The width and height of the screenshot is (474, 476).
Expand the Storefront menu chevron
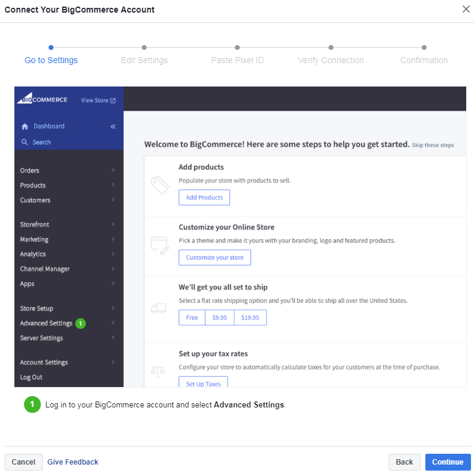pos(113,224)
